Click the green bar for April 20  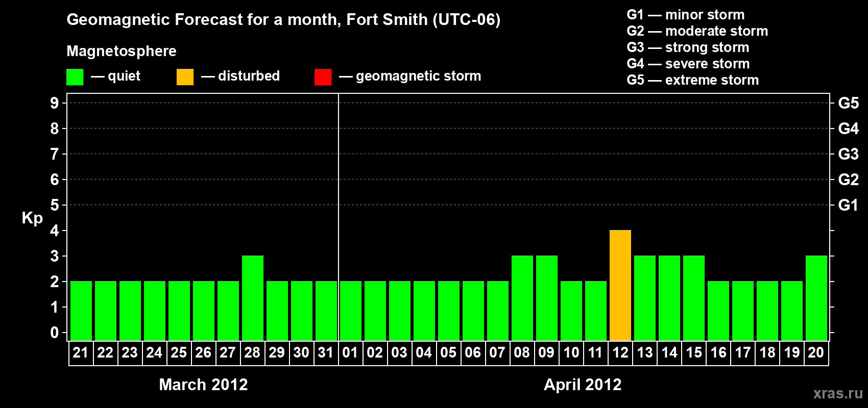coord(816,298)
